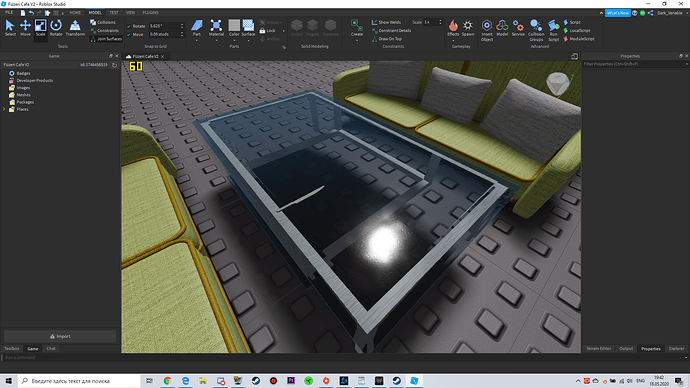The height and width of the screenshot is (388, 690).
Task: Click the Filter Properties search field
Action: [x=634, y=64]
